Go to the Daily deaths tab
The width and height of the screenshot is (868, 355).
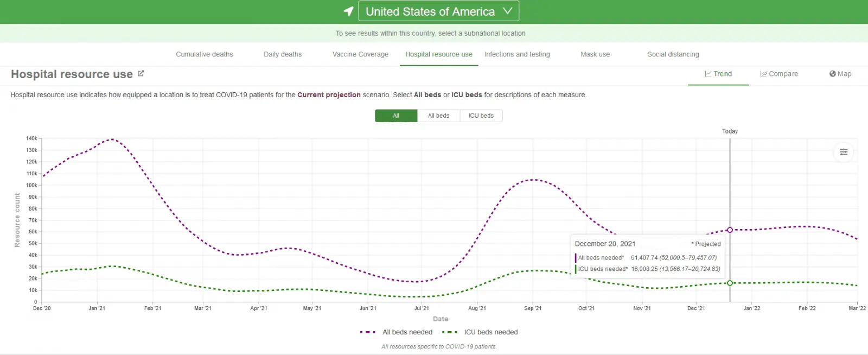(283, 54)
